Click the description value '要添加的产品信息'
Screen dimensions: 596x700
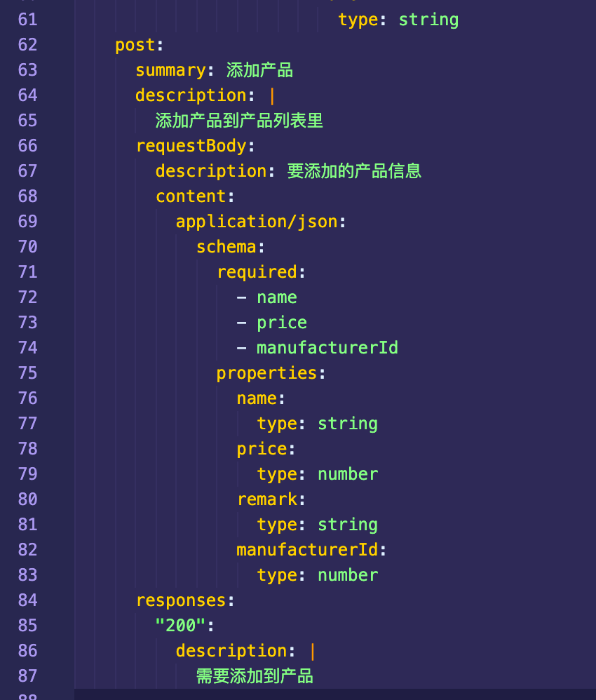tap(354, 171)
